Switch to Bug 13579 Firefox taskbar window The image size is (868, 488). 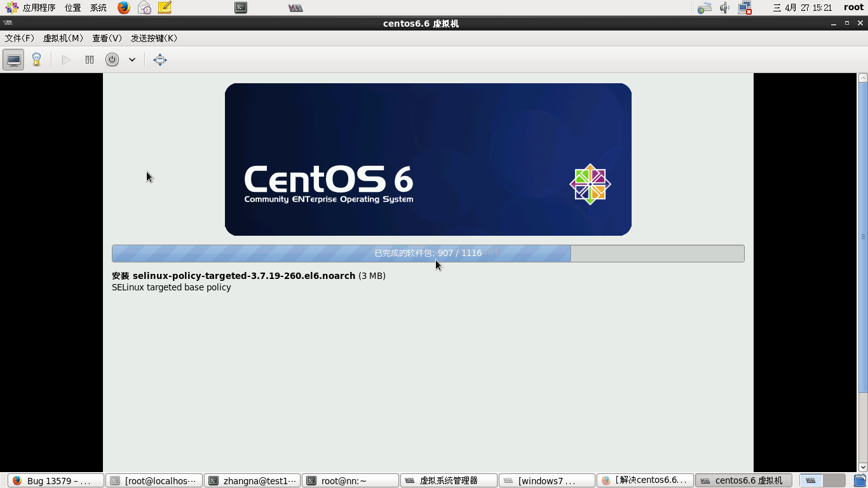[55, 480]
